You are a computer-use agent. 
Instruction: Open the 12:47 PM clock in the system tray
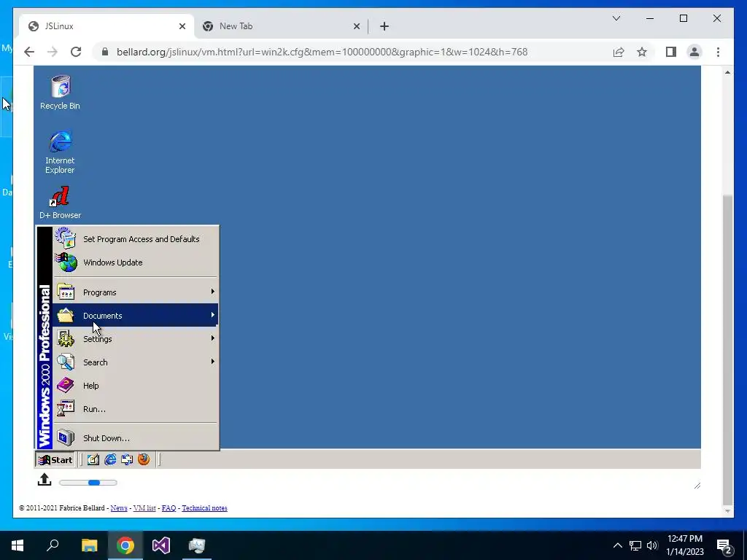(684, 545)
